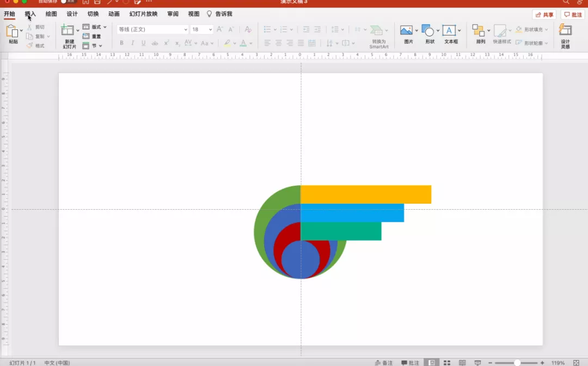Screen dimensions: 588x366
Task: Toggle Italic formatting
Action: [x=132, y=43]
